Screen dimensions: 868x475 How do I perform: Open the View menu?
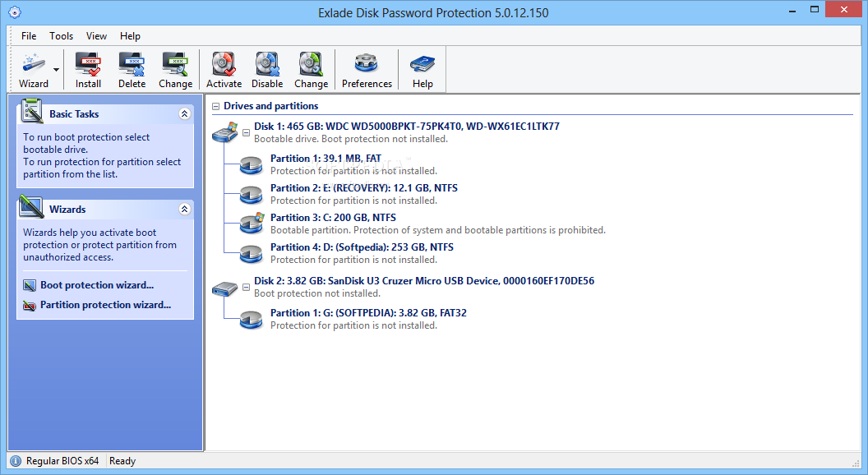96,36
